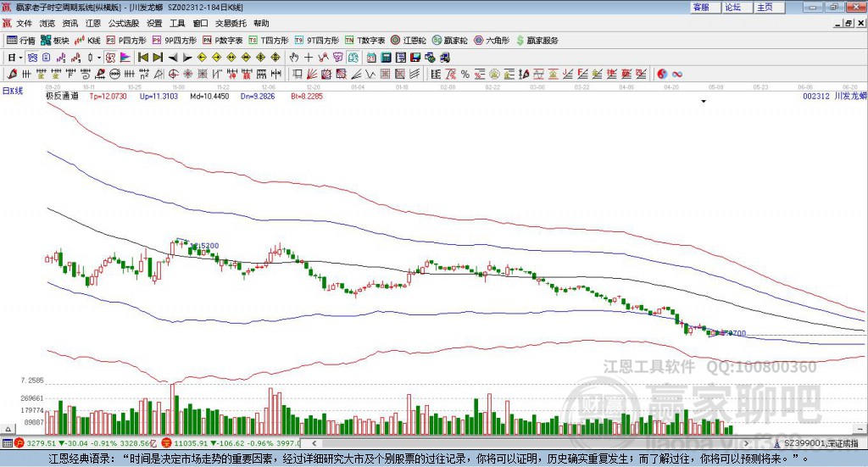The image size is (868, 467).
Task: Open the 设置 menu
Action: (154, 23)
